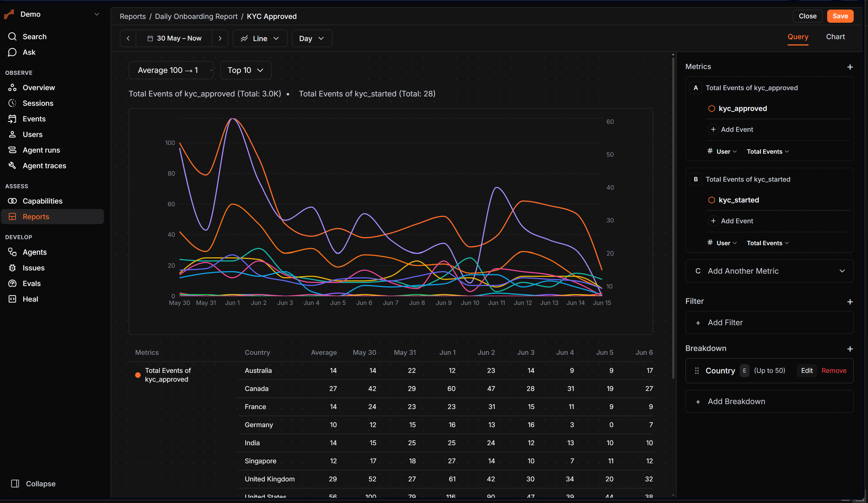Open the Heal page
This screenshot has height=503, width=868.
(52, 299)
